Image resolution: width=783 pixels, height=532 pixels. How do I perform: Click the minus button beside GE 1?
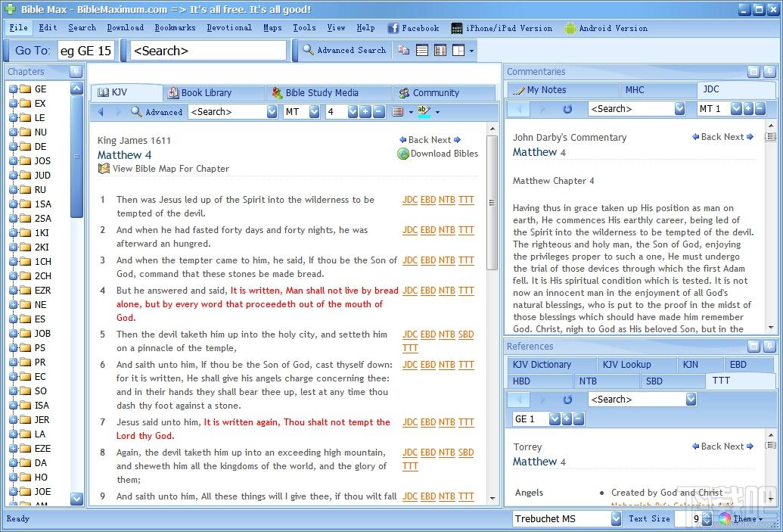[578, 418]
